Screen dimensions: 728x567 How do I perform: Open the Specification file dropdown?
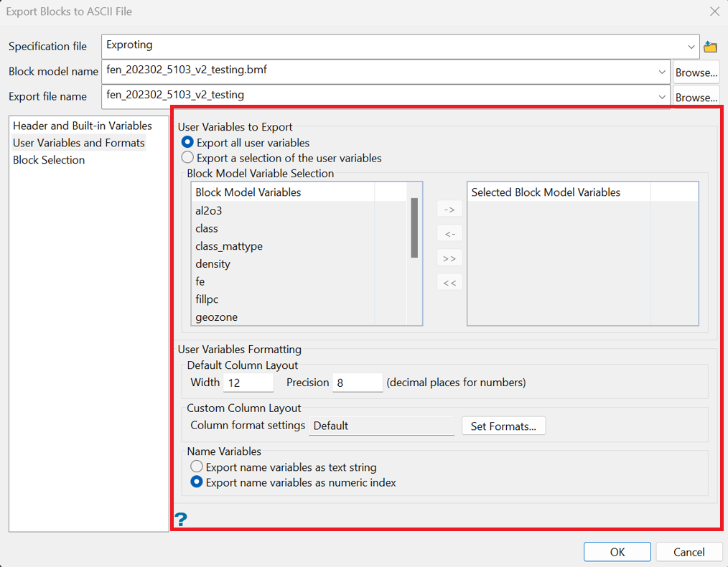(692, 46)
